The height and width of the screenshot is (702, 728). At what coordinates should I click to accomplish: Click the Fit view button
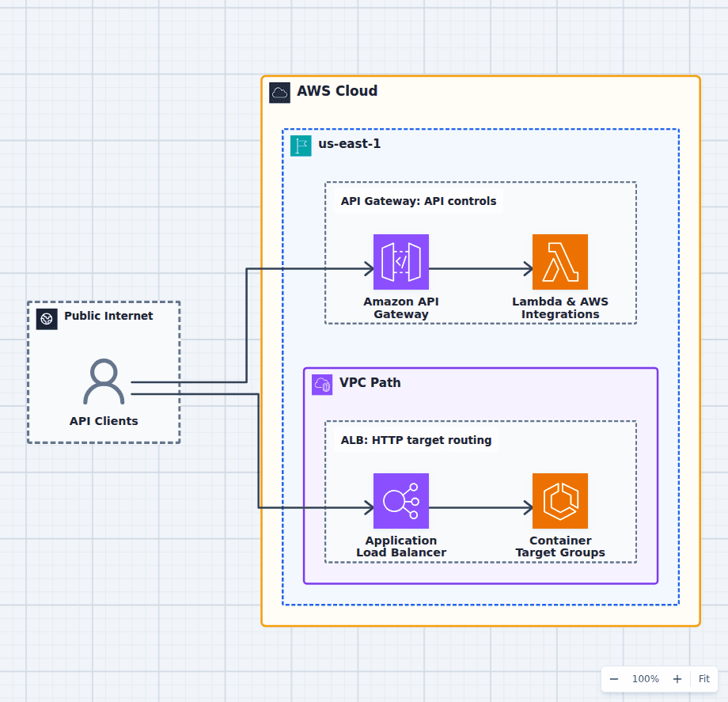[703, 679]
